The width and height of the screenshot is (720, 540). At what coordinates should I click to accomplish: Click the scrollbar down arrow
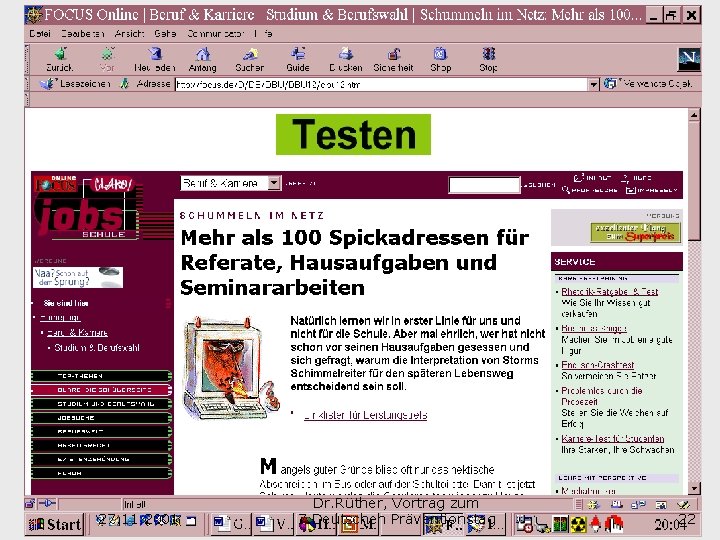point(694,488)
